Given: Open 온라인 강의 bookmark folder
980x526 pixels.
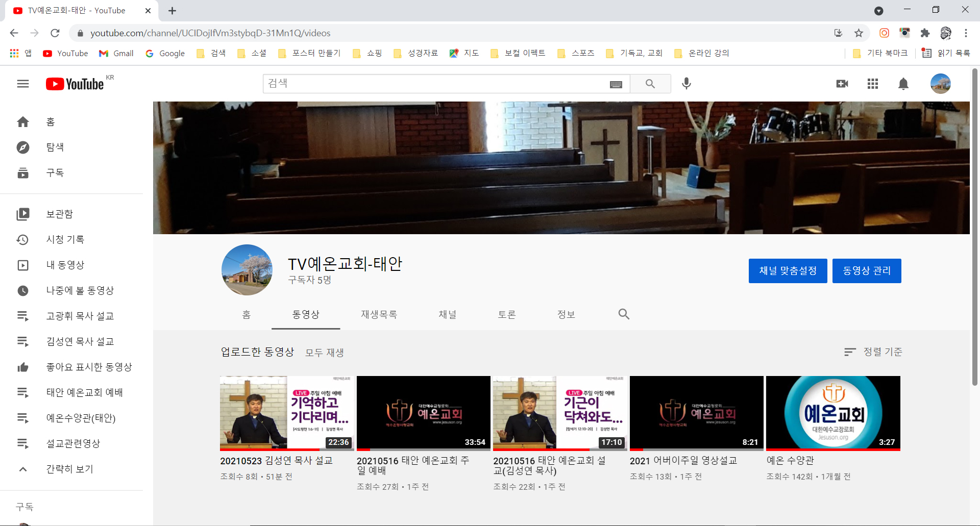Looking at the screenshot, I should pos(702,53).
